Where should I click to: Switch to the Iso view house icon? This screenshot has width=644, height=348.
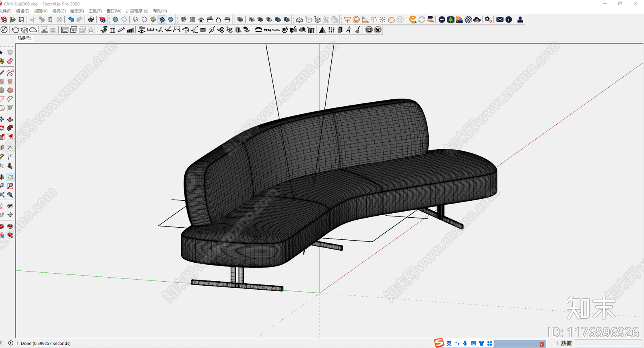[x=184, y=19]
